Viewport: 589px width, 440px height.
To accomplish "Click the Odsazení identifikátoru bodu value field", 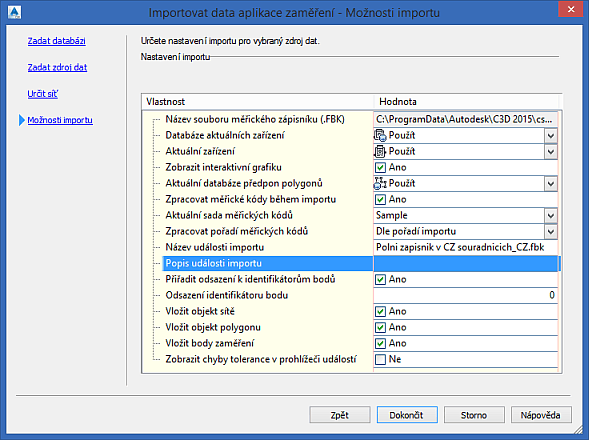I will tap(465, 295).
